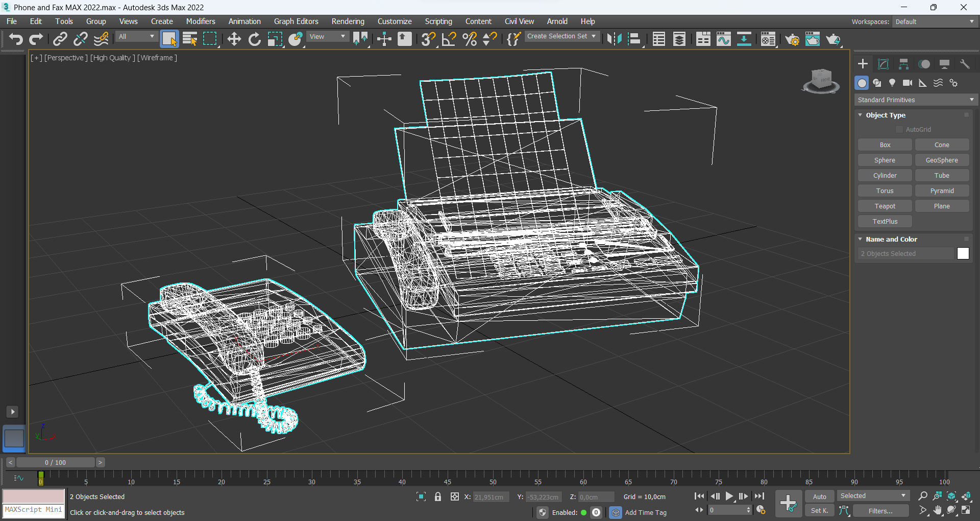Open the Modifiers menu

coord(201,21)
